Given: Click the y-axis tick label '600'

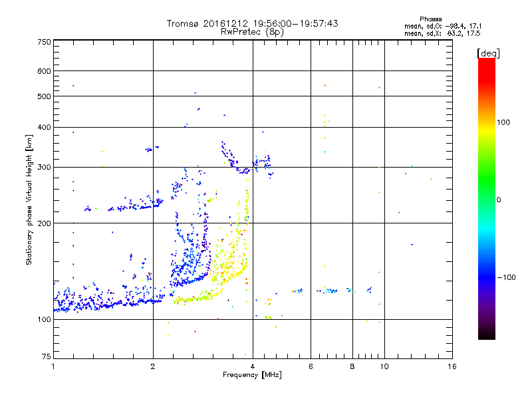Looking at the screenshot, I should pyautogui.click(x=44, y=71).
